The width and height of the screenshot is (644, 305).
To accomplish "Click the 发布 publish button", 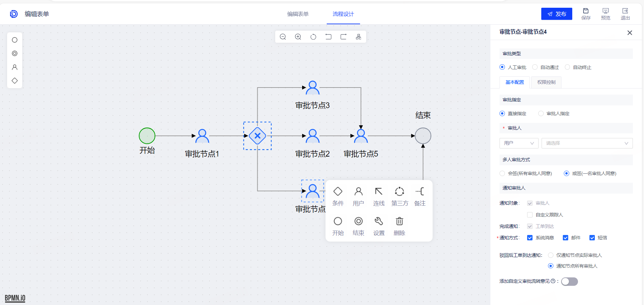I will [556, 14].
